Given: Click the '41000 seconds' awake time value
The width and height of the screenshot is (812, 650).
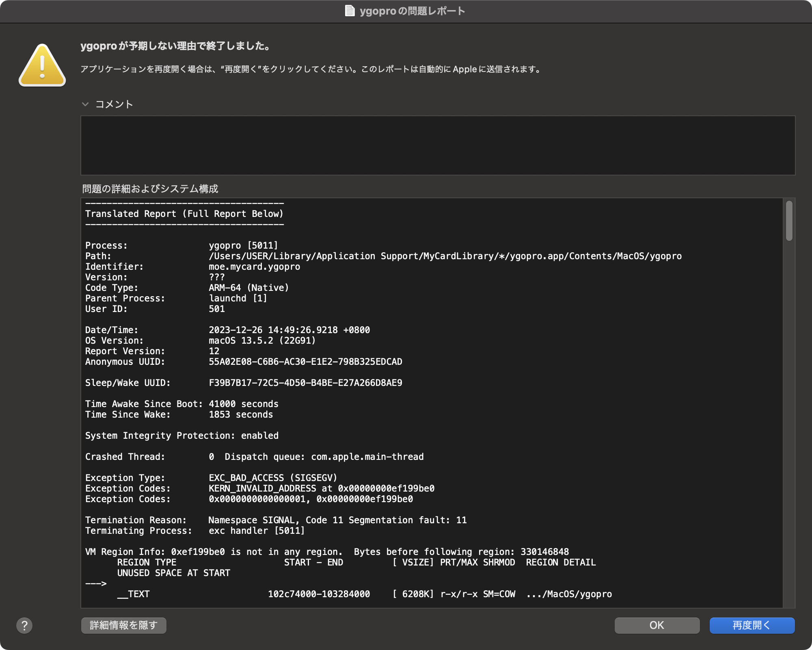Looking at the screenshot, I should 243,404.
